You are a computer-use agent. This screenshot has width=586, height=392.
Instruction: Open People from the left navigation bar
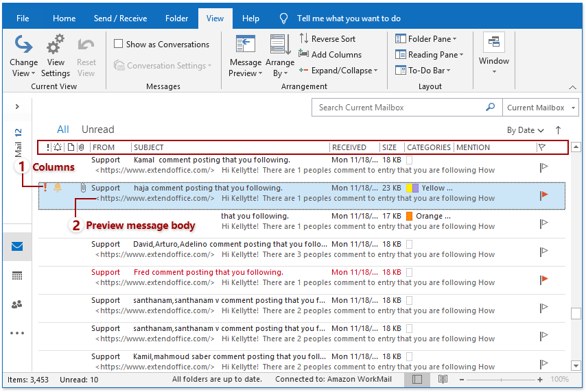pos(17,304)
